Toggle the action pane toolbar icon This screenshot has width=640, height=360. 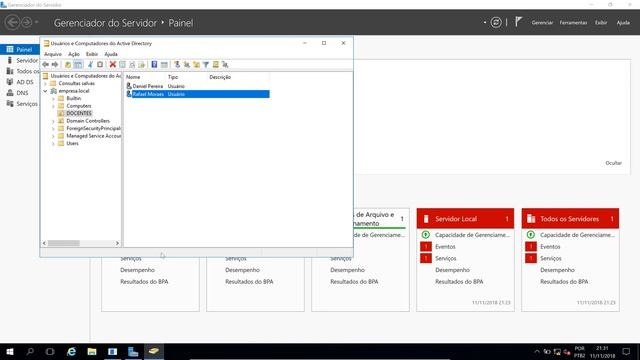(164, 64)
